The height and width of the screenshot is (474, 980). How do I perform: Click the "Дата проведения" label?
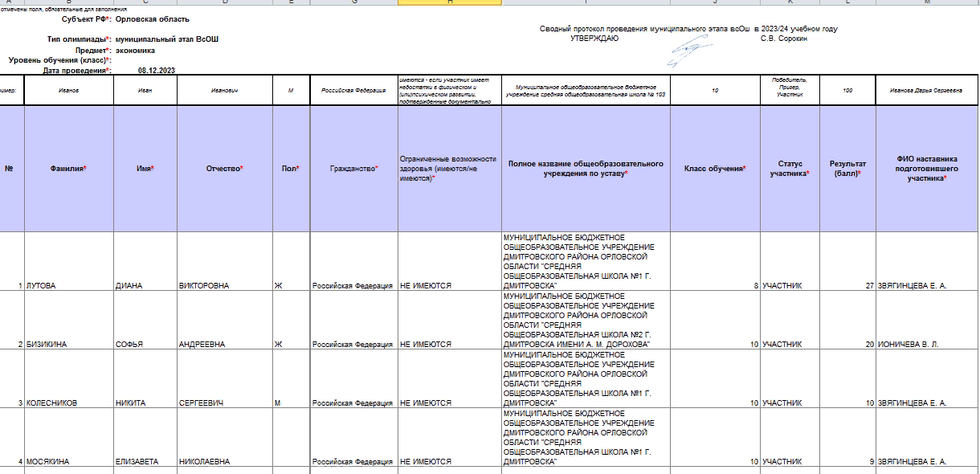pos(77,71)
